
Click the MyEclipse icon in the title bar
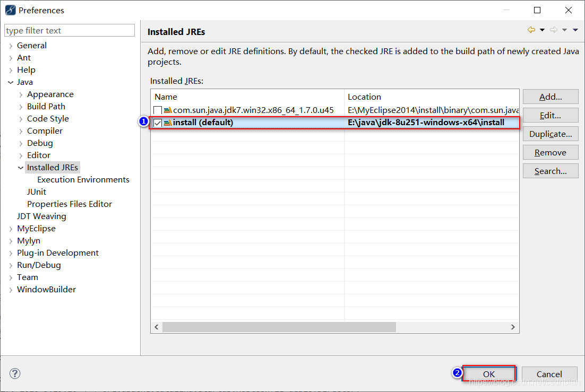tap(10, 10)
